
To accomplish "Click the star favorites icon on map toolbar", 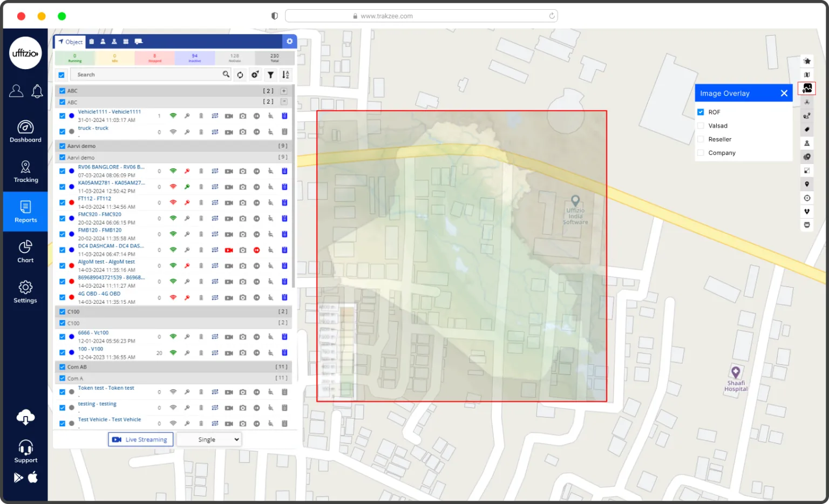I will pyautogui.click(x=807, y=61).
